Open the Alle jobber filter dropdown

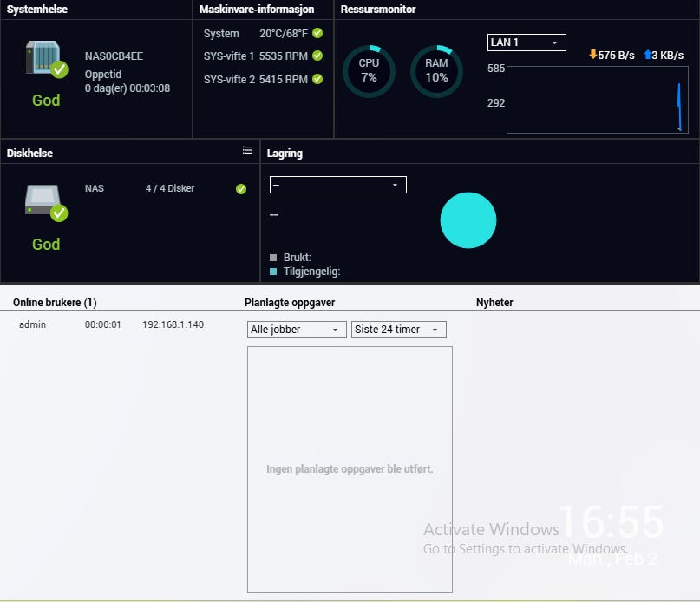click(297, 330)
